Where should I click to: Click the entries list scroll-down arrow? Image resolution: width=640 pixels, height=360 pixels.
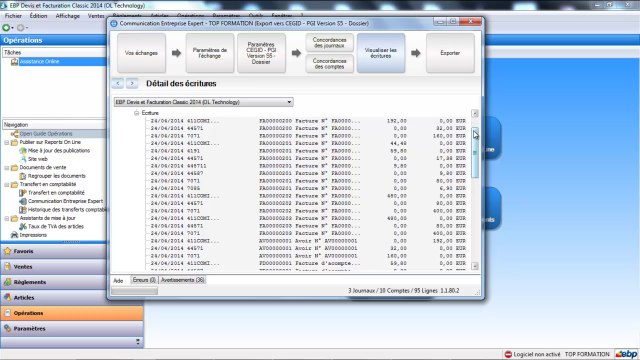[475, 266]
